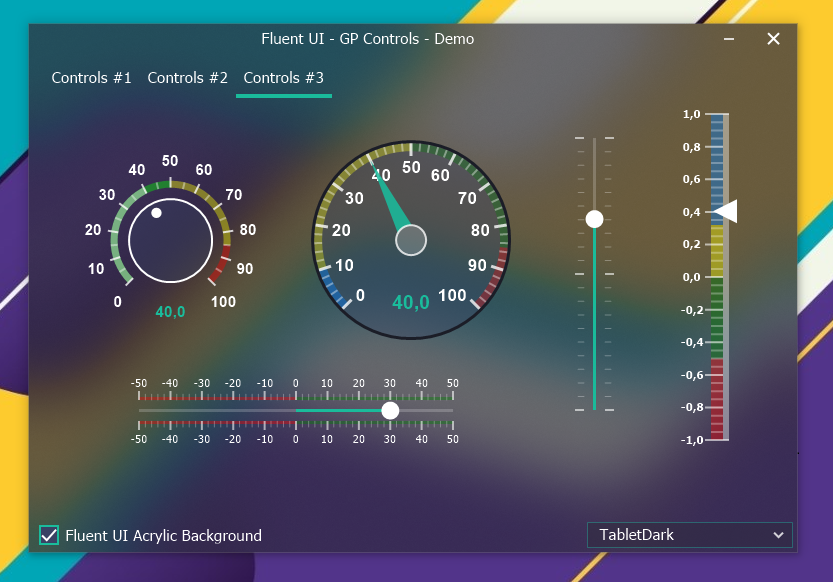Screen dimensions: 833x582
Task: Expand the TabletDark theme dropdown
Action: pyautogui.click(x=690, y=535)
